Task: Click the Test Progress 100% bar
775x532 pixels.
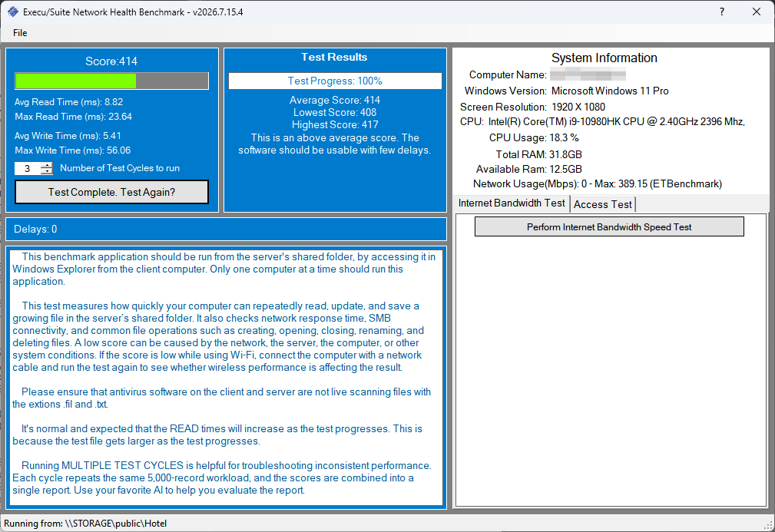Action: click(335, 81)
